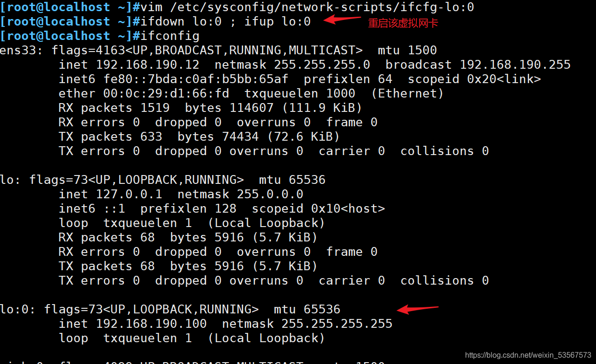The height and width of the screenshot is (364, 596).
Task: Click 'RX packets 1519' line
Action: click(210, 108)
